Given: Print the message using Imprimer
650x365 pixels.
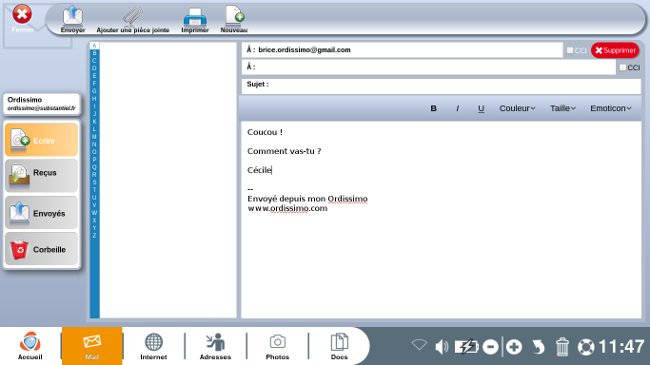Looking at the screenshot, I should coord(195,19).
